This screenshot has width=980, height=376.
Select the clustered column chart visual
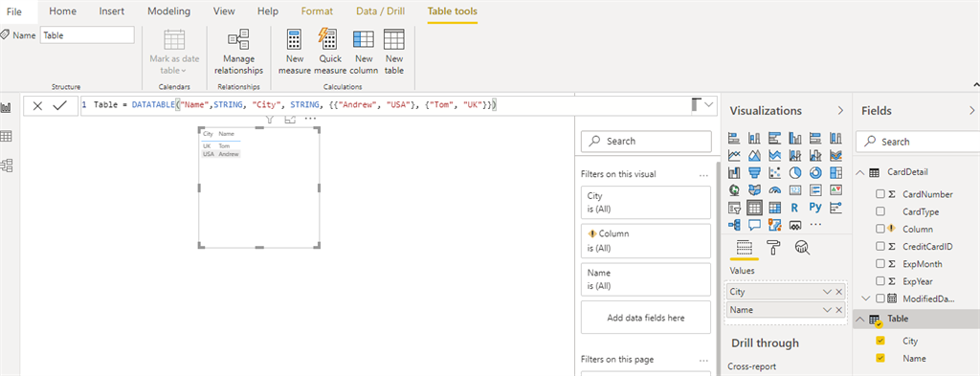coord(795,138)
